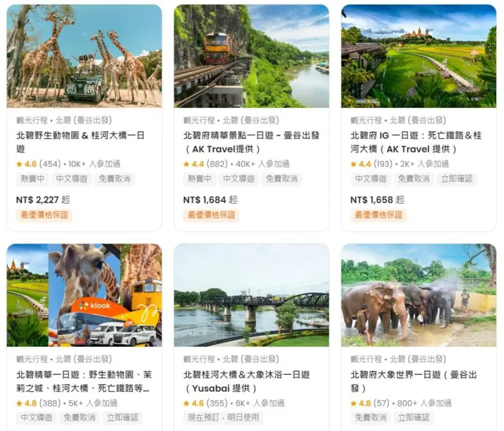Click the 現在預訂，明日使用 tag
This screenshot has height=431, width=504.
tap(223, 418)
